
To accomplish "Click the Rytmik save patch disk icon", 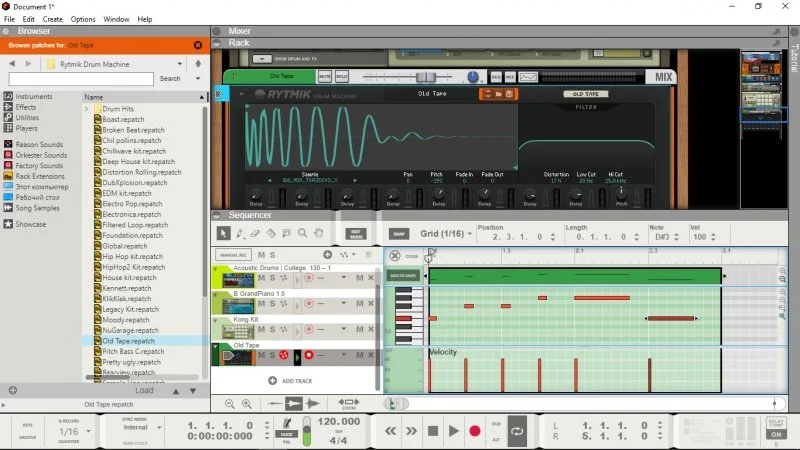I will click(509, 94).
